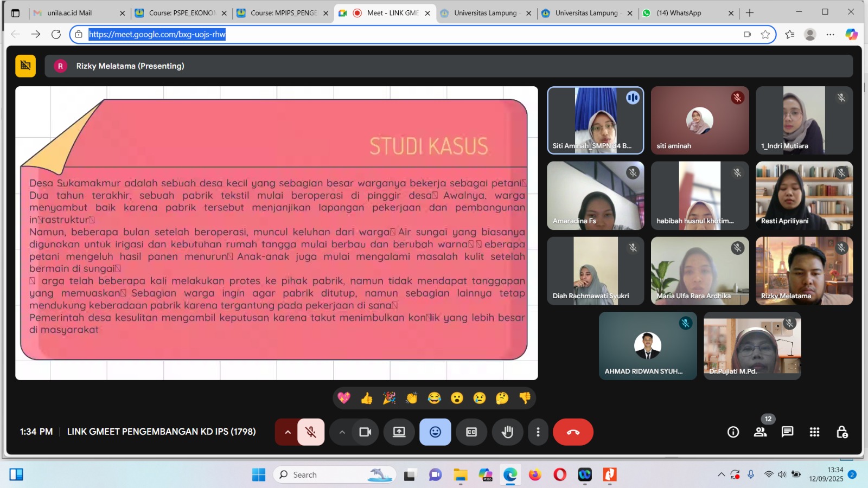
Task: Expand audio settings arrow beside microphone
Action: [288, 432]
